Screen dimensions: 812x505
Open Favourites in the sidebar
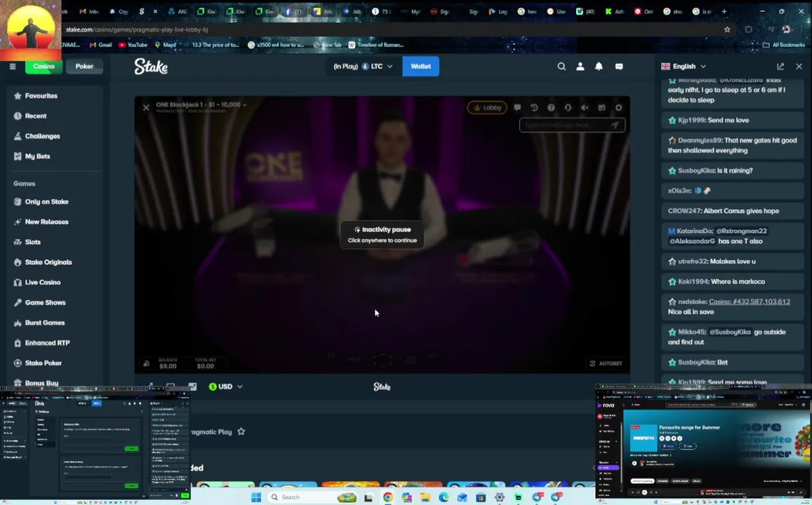54,95
